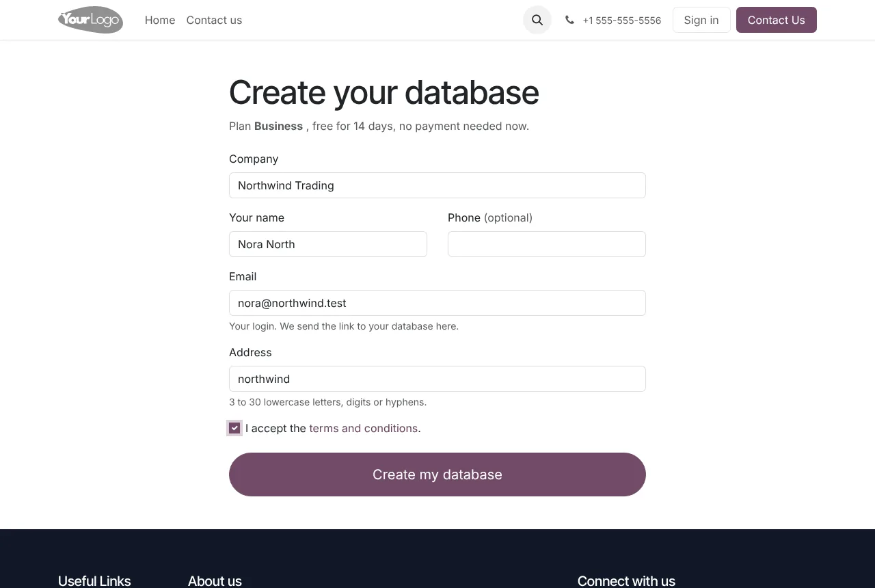Image resolution: width=875 pixels, height=588 pixels.
Task: Click the Address field containing northwind
Action: click(x=437, y=379)
